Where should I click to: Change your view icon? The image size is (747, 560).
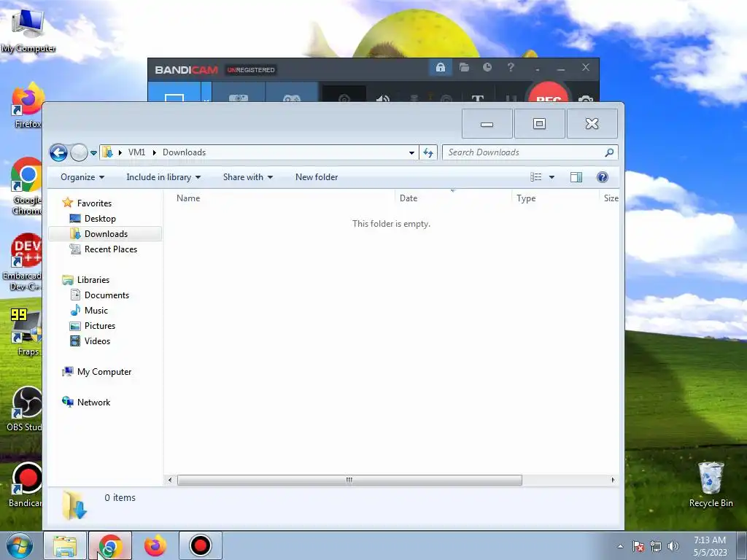point(536,177)
